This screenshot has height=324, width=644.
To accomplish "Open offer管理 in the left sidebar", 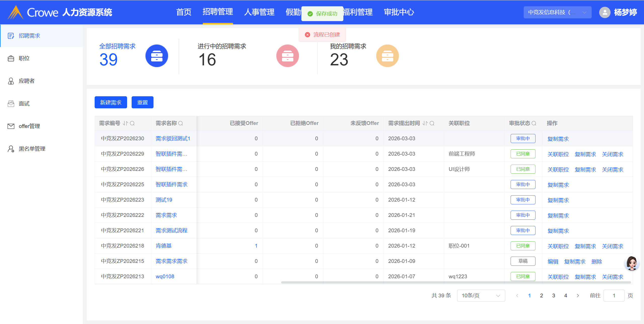I will (x=29, y=126).
